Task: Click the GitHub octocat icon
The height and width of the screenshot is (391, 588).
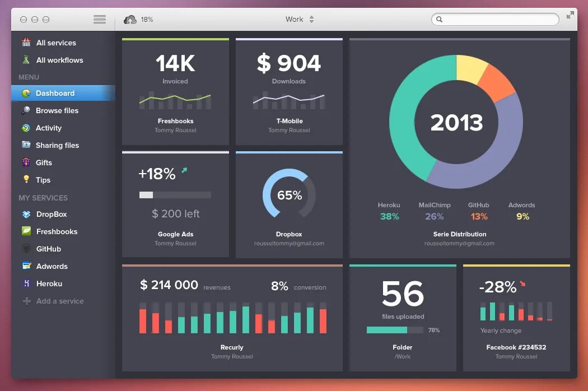Action: click(26, 248)
